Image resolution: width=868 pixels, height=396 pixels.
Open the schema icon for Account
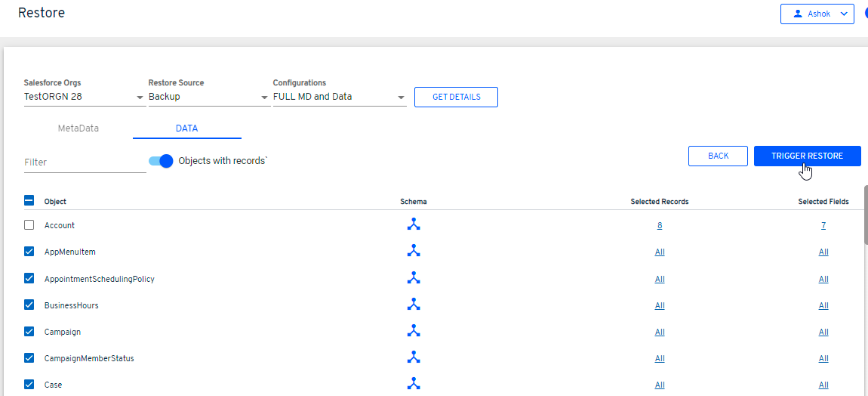click(x=413, y=224)
